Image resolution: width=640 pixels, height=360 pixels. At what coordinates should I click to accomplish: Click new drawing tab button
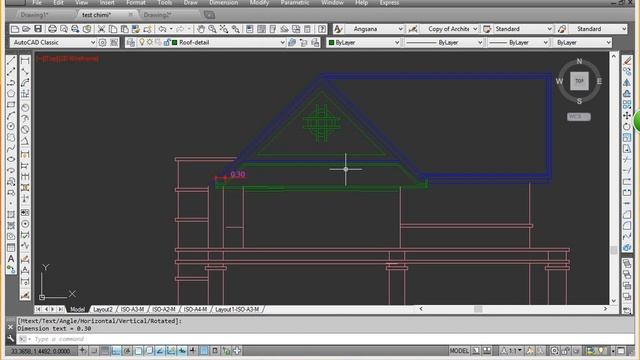[209, 15]
